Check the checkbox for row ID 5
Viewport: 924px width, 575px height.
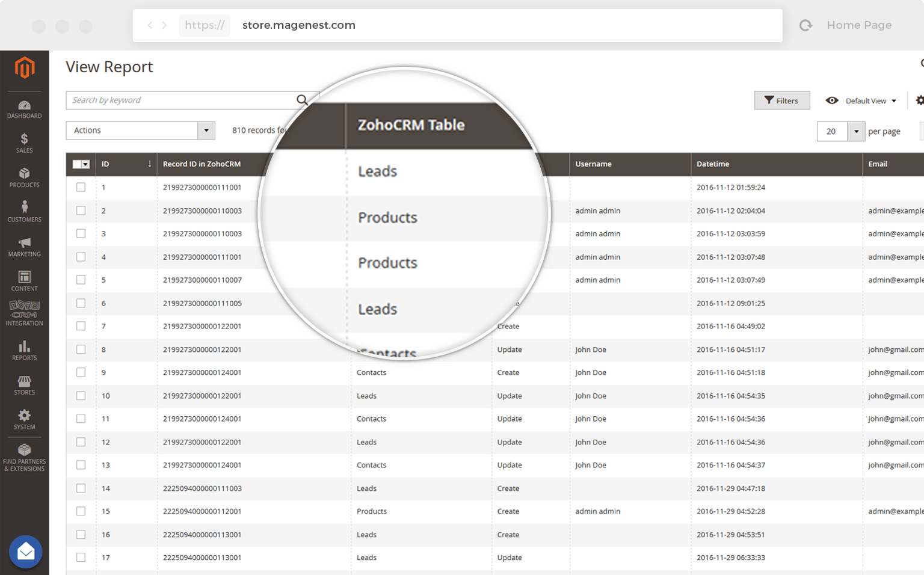tap(81, 280)
